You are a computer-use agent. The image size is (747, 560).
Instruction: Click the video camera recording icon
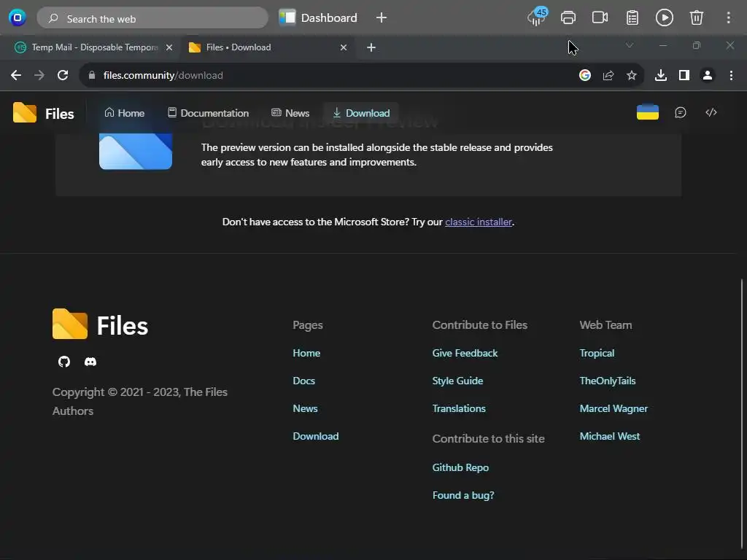coord(600,17)
